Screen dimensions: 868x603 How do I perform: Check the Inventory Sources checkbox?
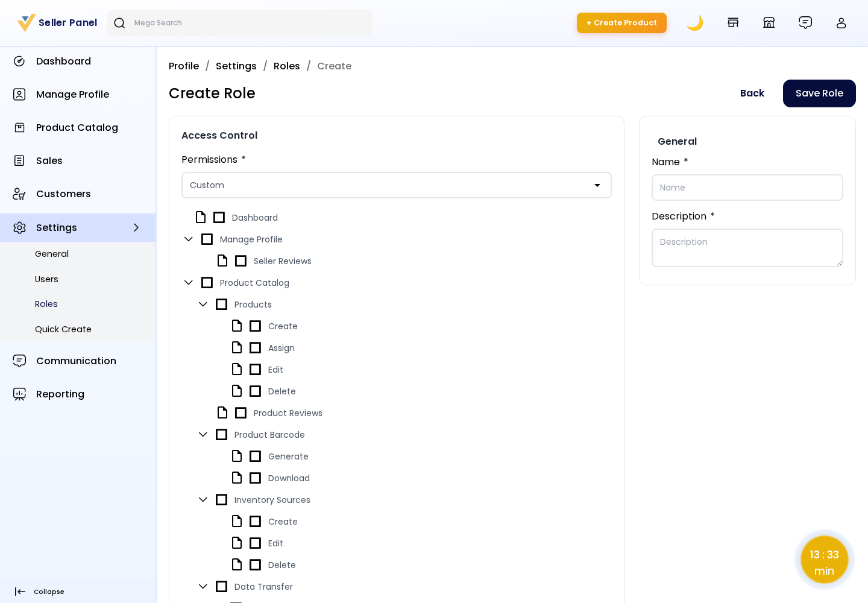[222, 499]
